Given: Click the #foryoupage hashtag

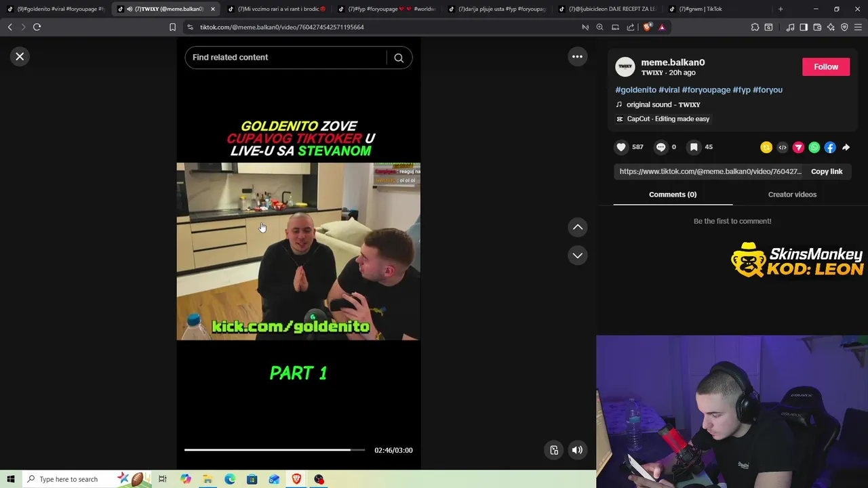Looking at the screenshot, I should click(706, 89).
